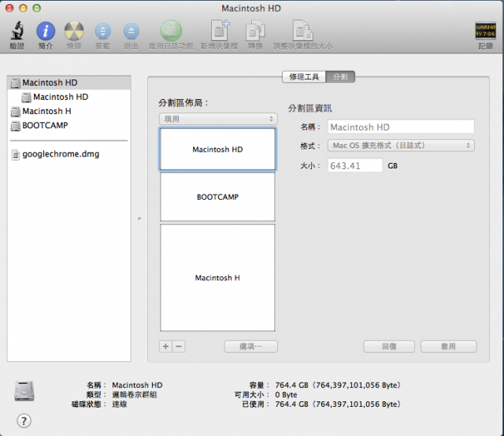Screen dimensions: 504x436
Task: Click the Apply (套用) button
Action: (448, 346)
